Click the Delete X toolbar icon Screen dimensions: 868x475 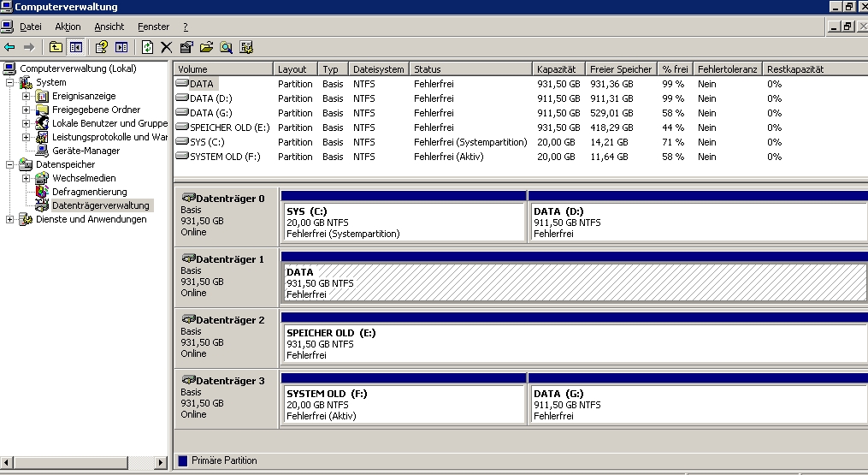pos(166,47)
